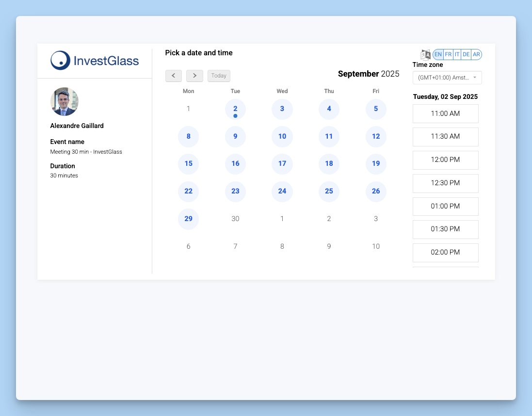This screenshot has height=416, width=532.
Task: Click Alexandre Gaillard's profile photo
Action: tap(64, 101)
